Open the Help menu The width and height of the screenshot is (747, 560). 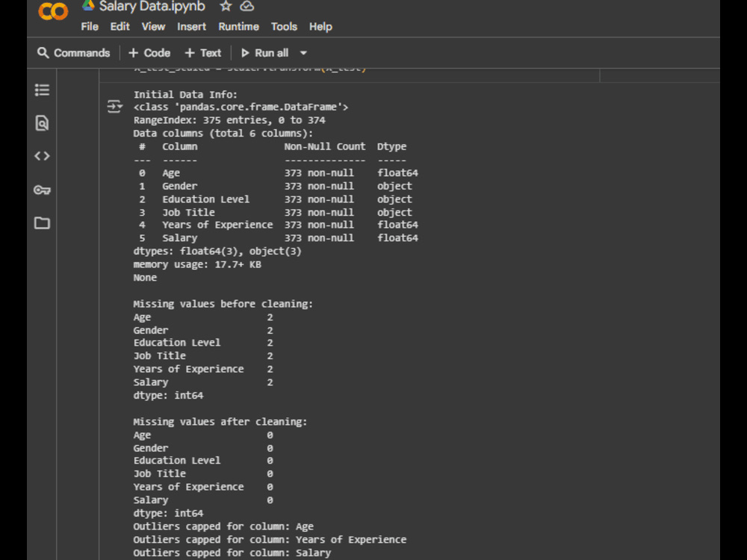[320, 27]
